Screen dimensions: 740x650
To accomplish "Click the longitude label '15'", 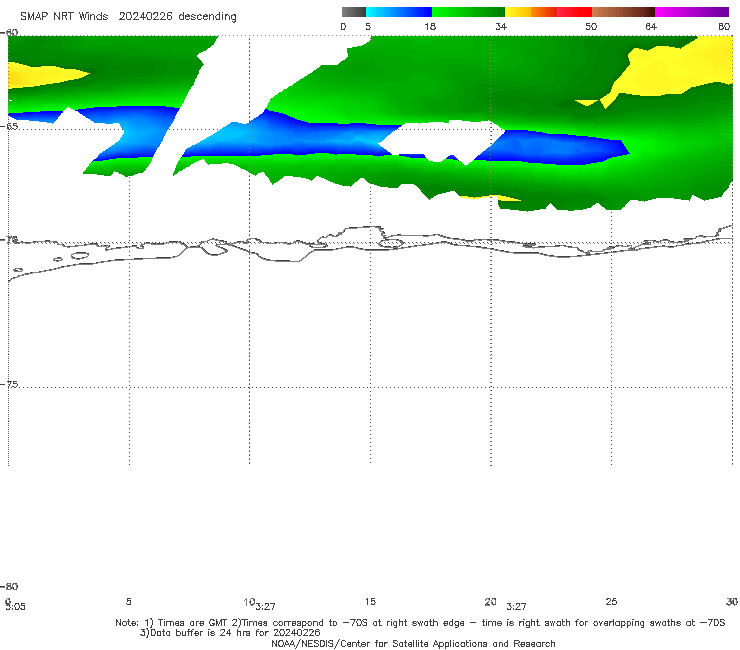I will point(370,601).
